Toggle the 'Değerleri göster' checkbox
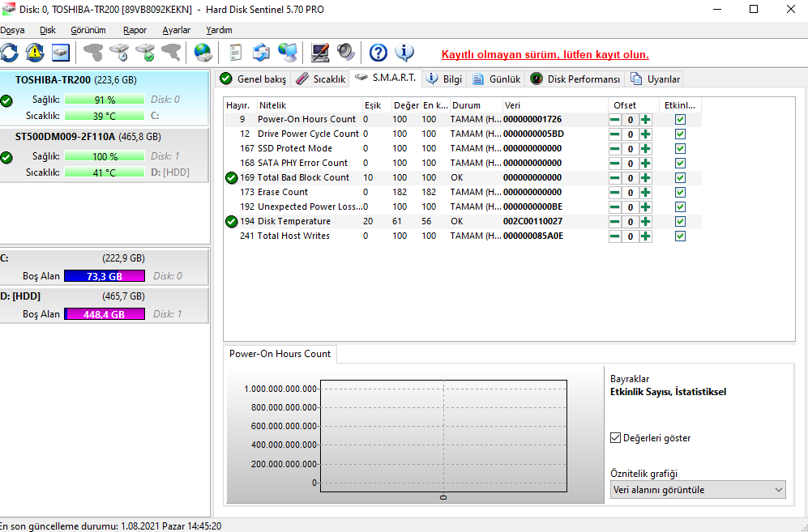 tap(615, 438)
